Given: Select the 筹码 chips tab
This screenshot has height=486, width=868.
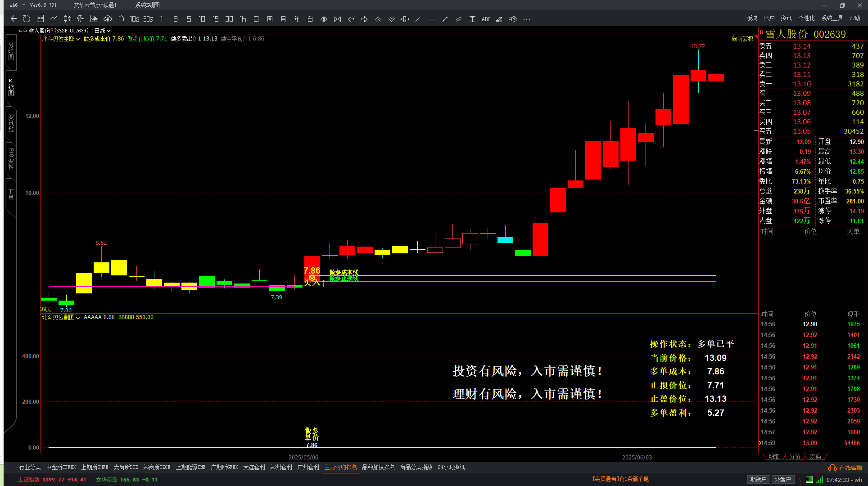Looking at the screenshot, I should (x=815, y=456).
